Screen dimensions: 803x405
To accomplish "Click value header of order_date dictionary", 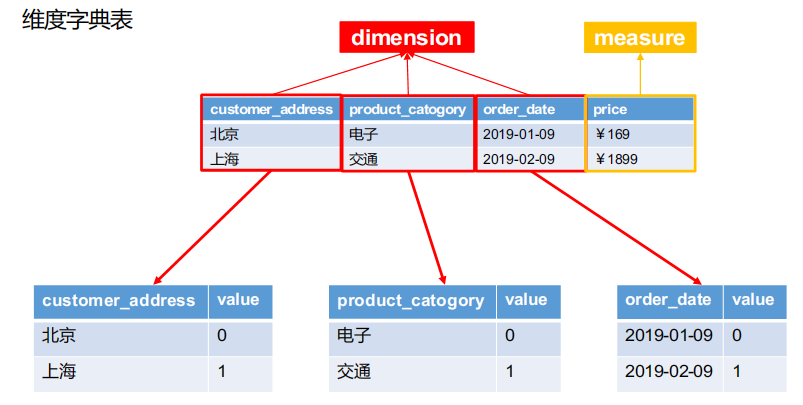I will [x=755, y=302].
